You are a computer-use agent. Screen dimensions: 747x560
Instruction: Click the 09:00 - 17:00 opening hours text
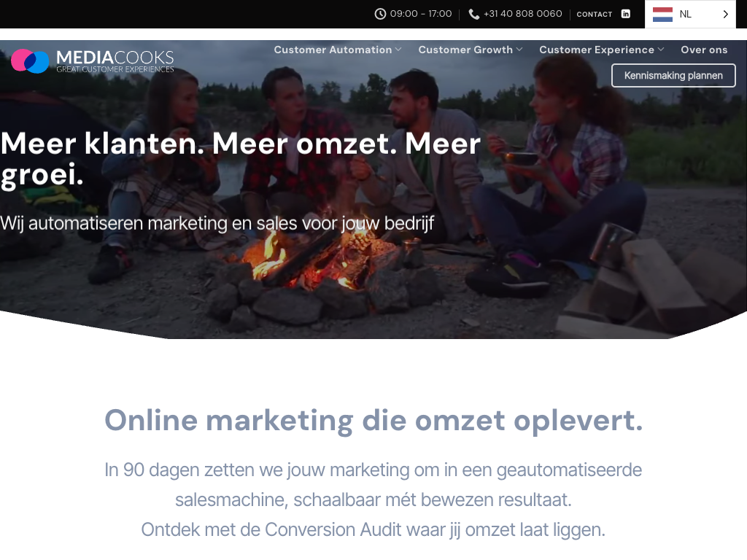click(x=421, y=14)
